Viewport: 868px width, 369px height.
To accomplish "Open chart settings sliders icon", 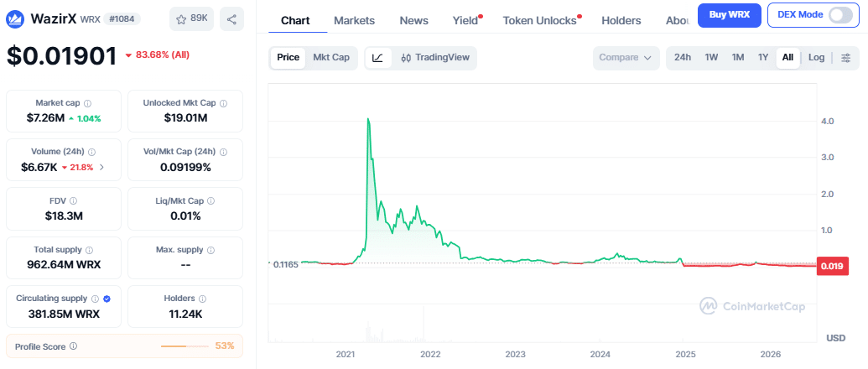I will click(x=846, y=58).
